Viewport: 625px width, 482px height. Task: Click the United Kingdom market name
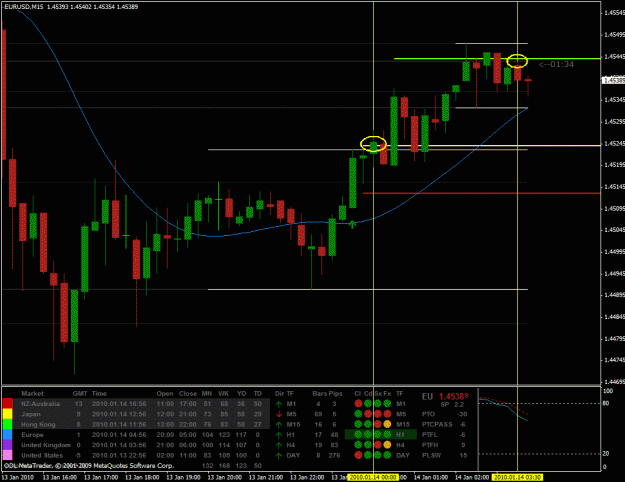pos(46,445)
